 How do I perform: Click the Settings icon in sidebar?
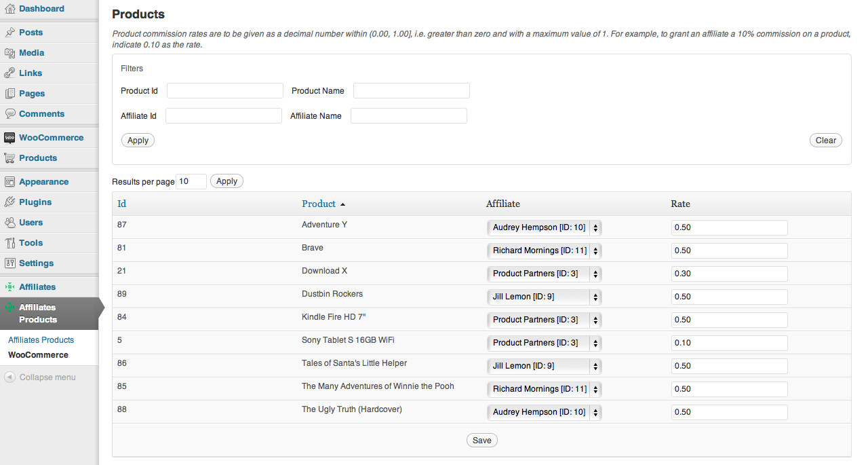coord(9,263)
